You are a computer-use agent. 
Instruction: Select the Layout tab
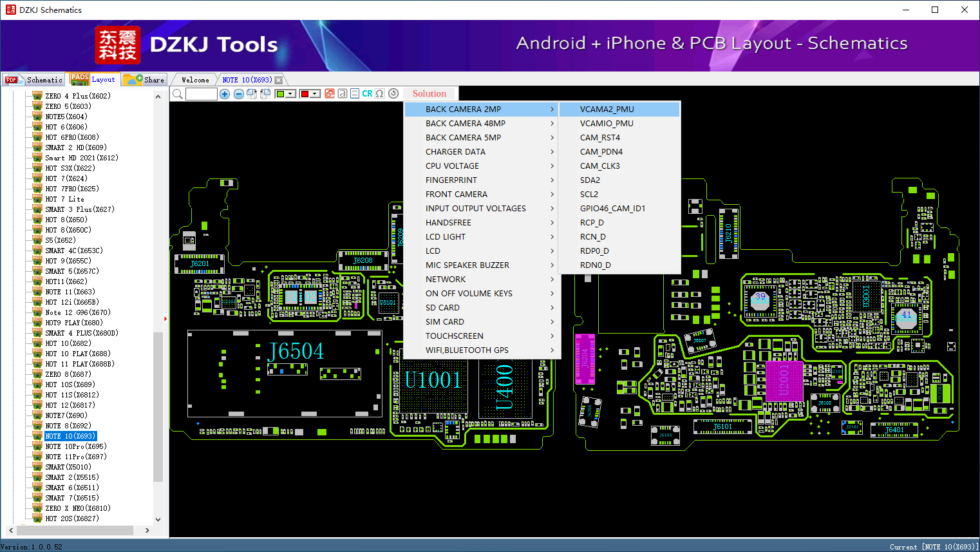(93, 79)
